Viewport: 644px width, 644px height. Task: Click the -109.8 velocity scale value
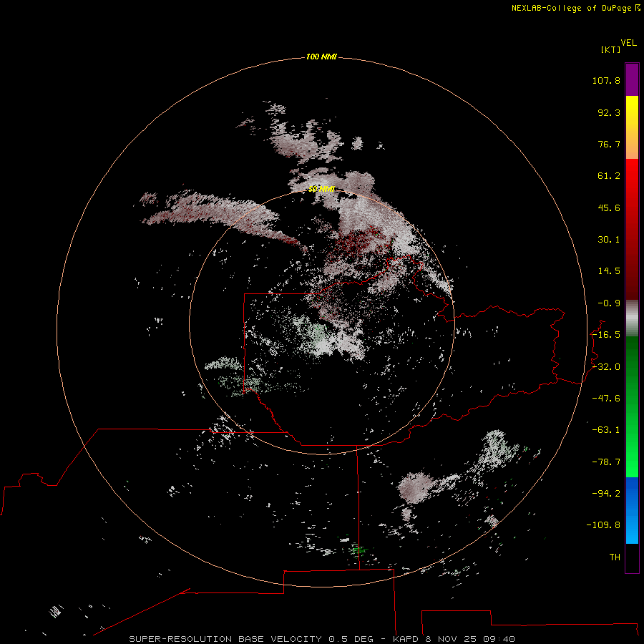click(x=603, y=525)
